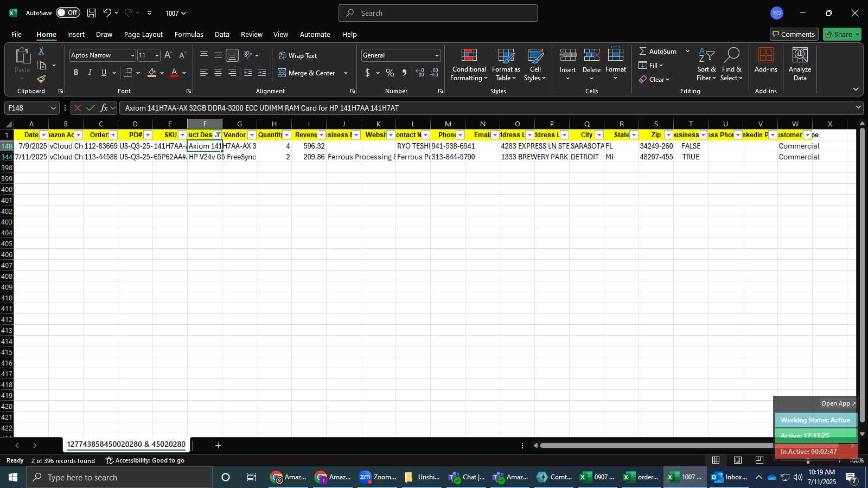Open the Font size dropdown
Image resolution: width=868 pixels, height=488 pixels.
click(157, 55)
